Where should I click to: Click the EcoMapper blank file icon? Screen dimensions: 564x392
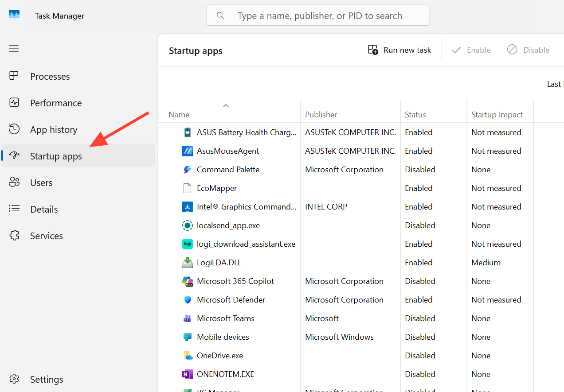tap(188, 188)
